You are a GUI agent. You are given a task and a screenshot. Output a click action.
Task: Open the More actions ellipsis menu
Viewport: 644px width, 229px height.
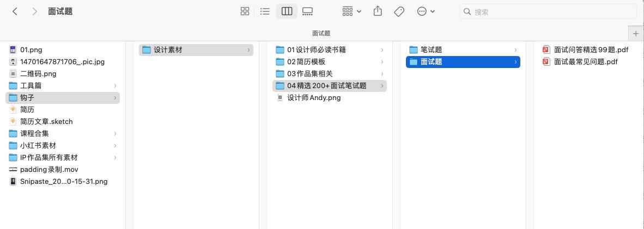point(426,11)
